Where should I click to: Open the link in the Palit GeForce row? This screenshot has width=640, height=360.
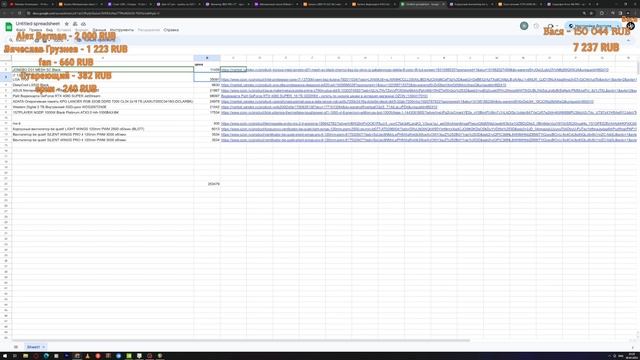point(324,96)
